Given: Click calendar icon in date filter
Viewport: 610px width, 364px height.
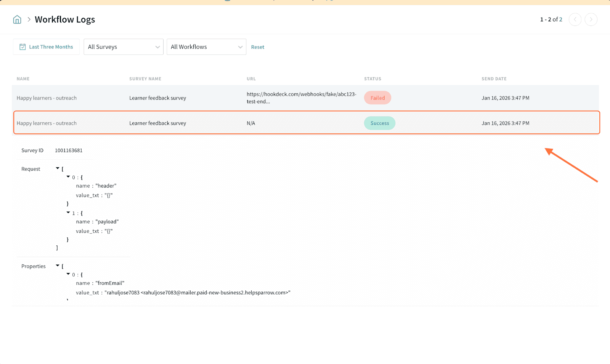Looking at the screenshot, I should click(x=22, y=47).
